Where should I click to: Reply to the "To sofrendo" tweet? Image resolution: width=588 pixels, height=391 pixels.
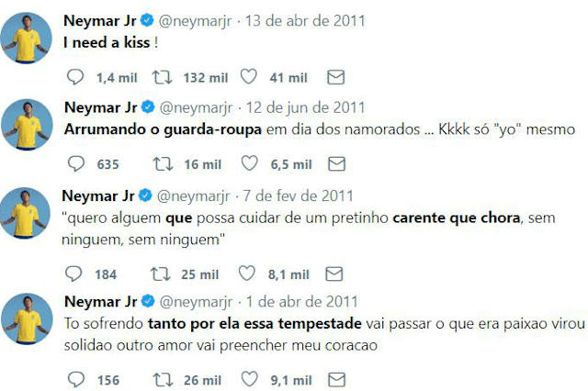pyautogui.click(x=75, y=380)
